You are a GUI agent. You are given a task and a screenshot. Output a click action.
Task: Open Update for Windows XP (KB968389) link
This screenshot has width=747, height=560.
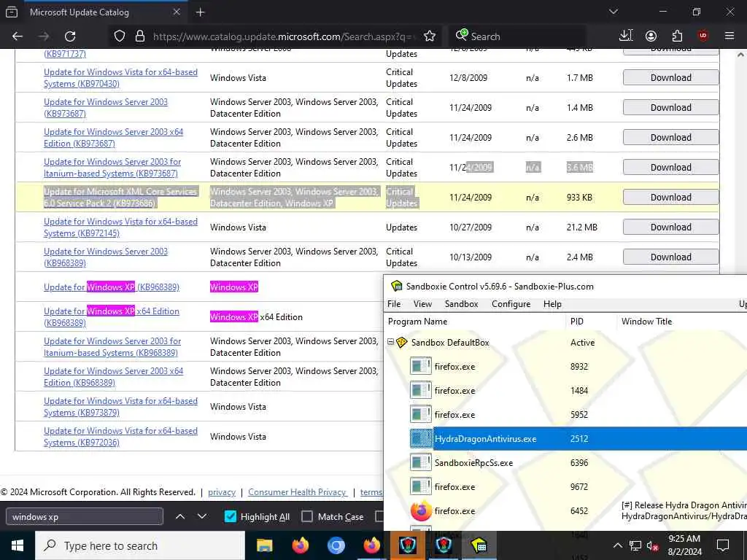(x=112, y=287)
